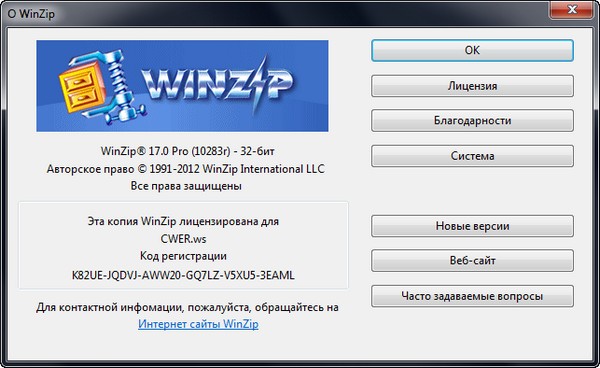The height and width of the screenshot is (368, 600).
Task: Click the Все права защищены text
Action: point(186,186)
